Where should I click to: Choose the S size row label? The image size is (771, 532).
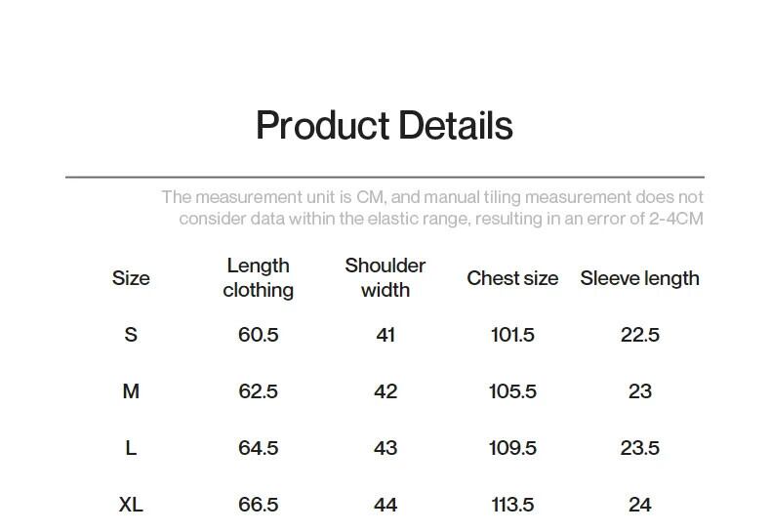(x=131, y=335)
